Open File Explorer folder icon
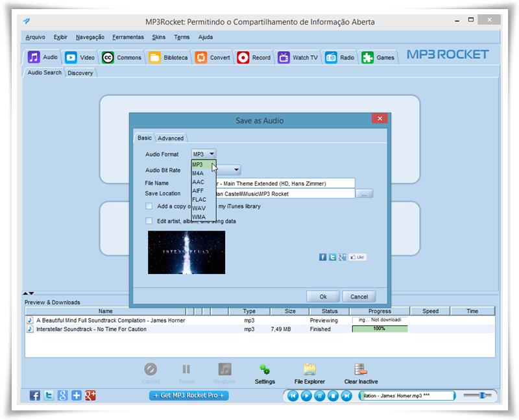 pos(309,369)
